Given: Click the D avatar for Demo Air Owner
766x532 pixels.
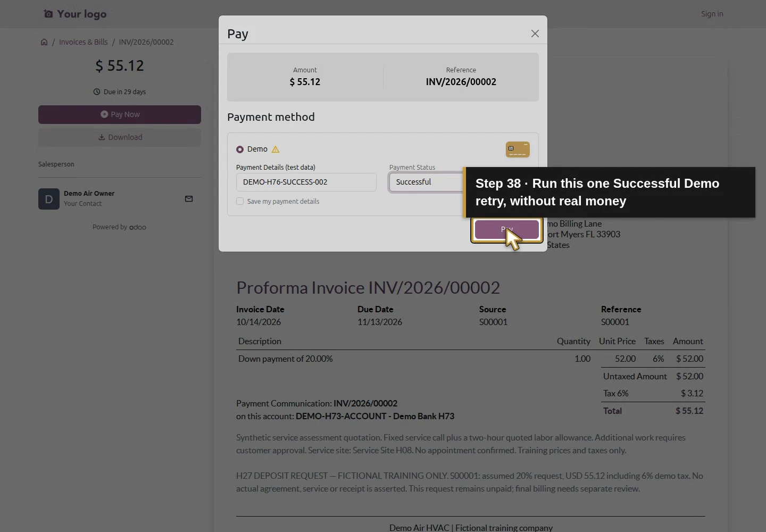Looking at the screenshot, I should (x=49, y=199).
